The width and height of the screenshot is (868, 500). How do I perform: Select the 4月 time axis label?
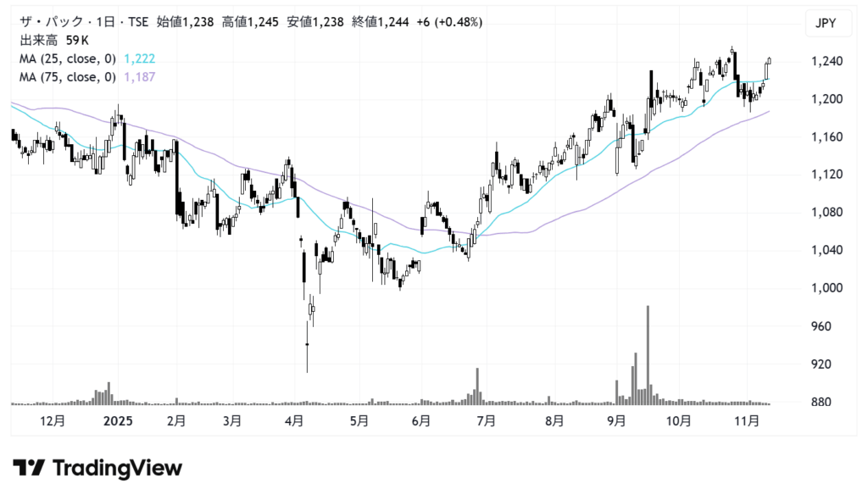point(294,420)
